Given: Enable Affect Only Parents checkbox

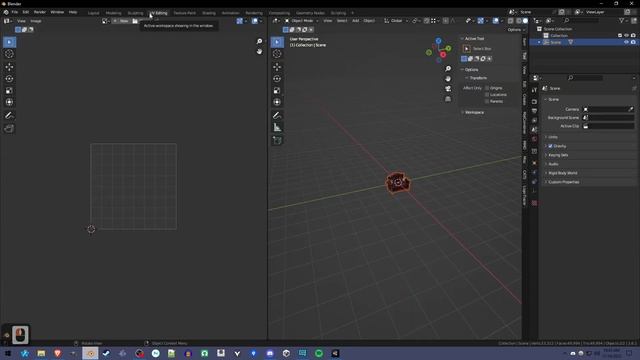Looking at the screenshot, I should [x=487, y=101].
